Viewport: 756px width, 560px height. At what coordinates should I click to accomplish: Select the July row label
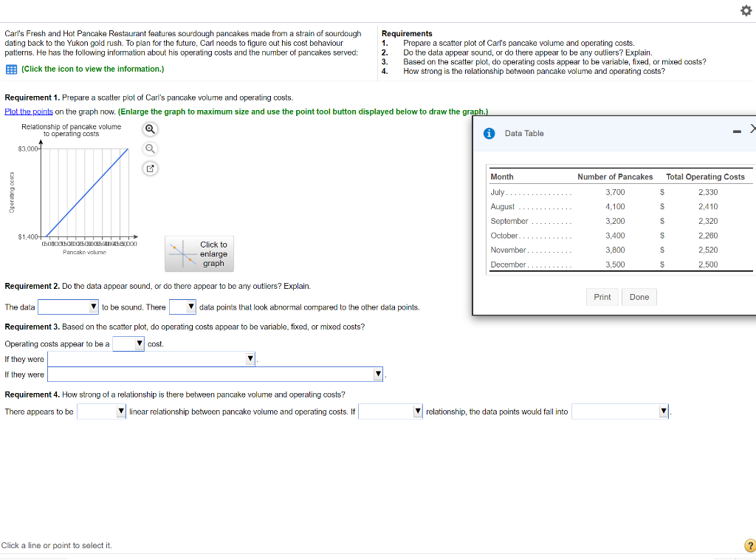[497, 192]
